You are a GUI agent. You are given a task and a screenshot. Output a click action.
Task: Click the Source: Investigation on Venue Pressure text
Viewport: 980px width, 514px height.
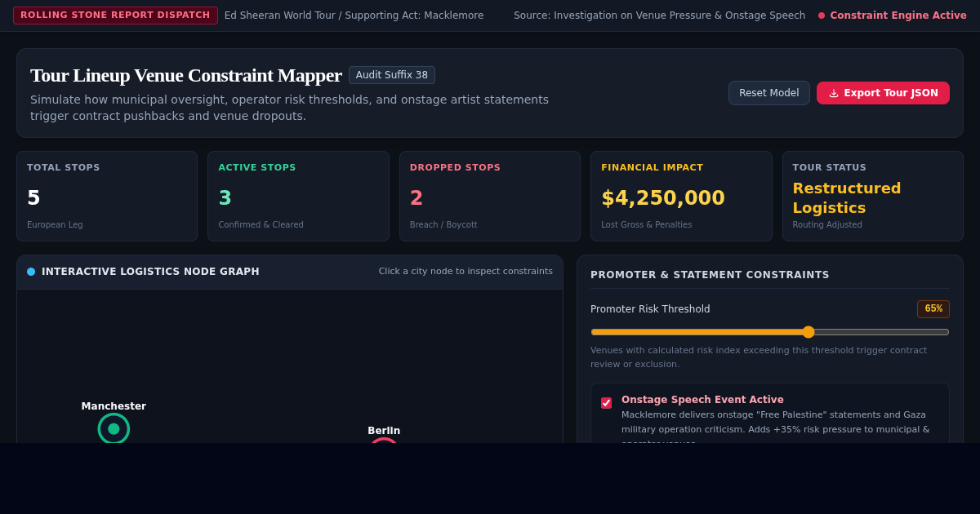pos(659,16)
